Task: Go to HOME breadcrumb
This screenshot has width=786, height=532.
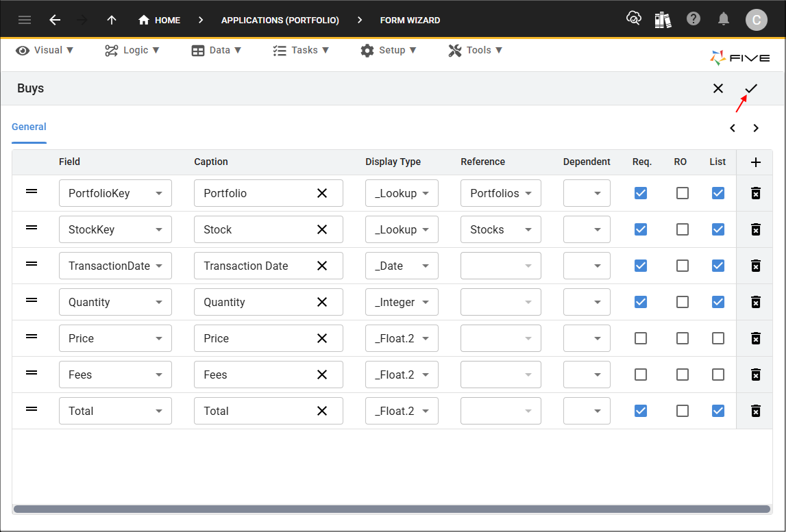Action: (x=159, y=20)
